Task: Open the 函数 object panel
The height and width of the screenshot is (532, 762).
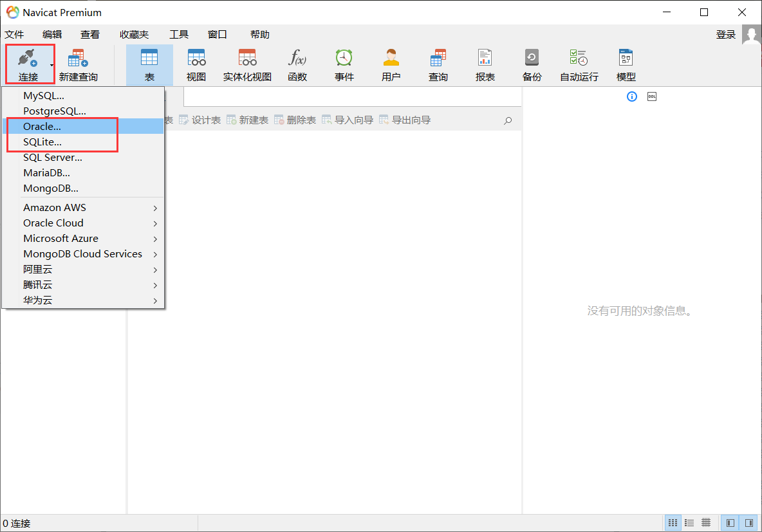Action: coord(297,64)
